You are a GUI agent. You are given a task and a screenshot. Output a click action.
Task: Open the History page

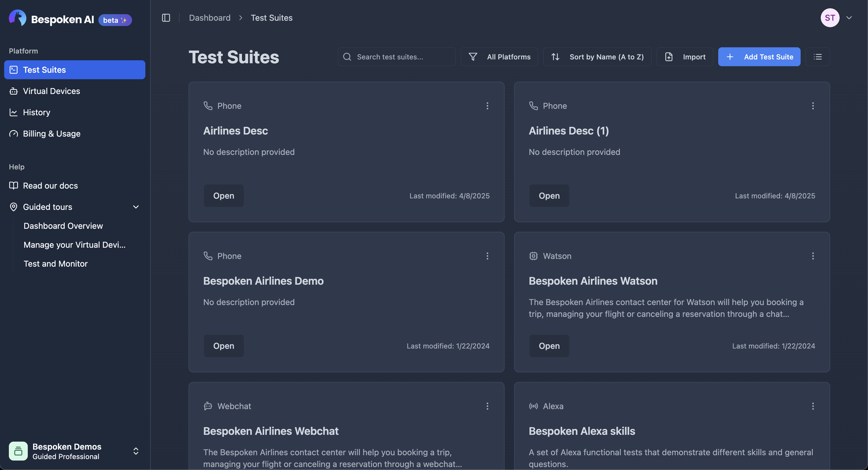pyautogui.click(x=36, y=112)
